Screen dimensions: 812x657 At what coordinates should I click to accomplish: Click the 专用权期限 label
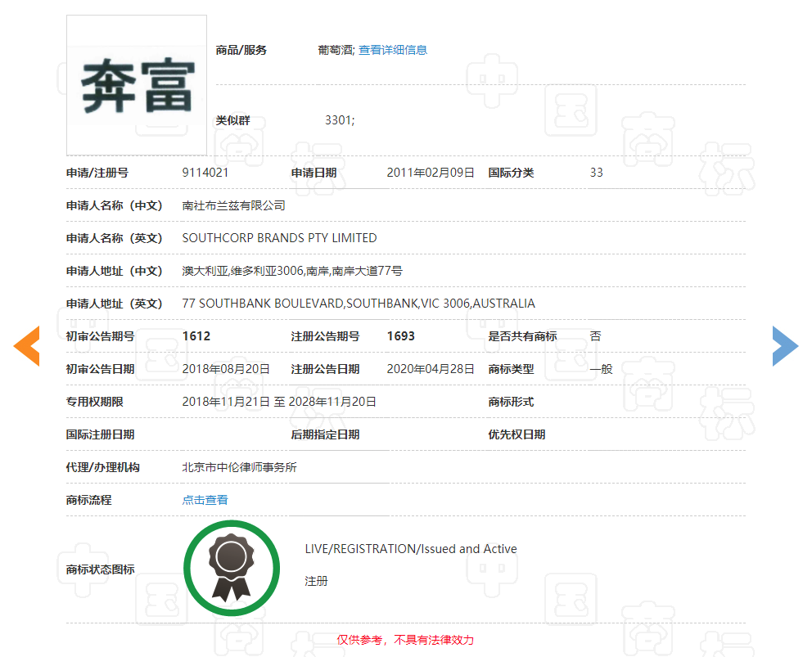click(x=95, y=403)
